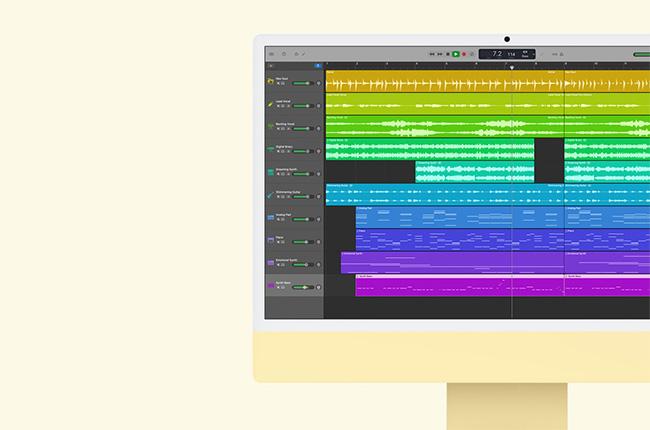This screenshot has height=430, width=650.
Task: Click the blue button in track header bar
Action: pos(318,65)
